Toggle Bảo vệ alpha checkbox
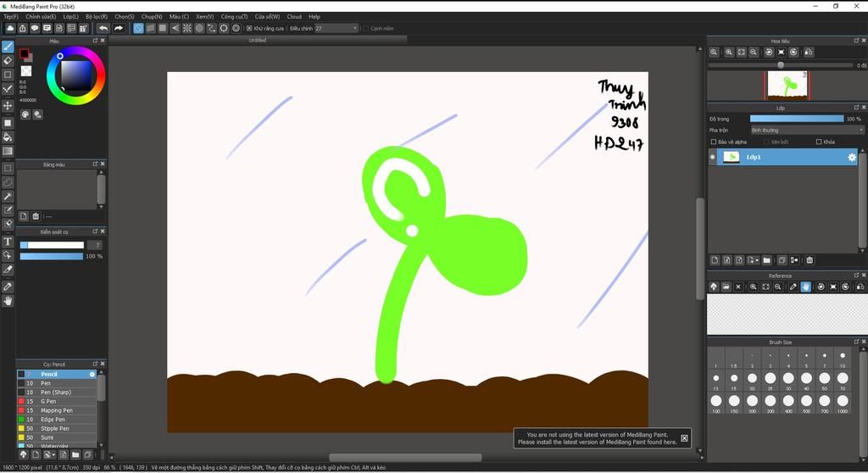The image size is (868, 473). [714, 142]
